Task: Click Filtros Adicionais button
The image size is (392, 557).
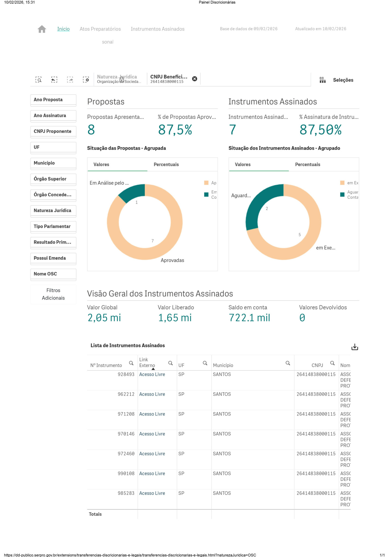Action: pyautogui.click(x=53, y=294)
